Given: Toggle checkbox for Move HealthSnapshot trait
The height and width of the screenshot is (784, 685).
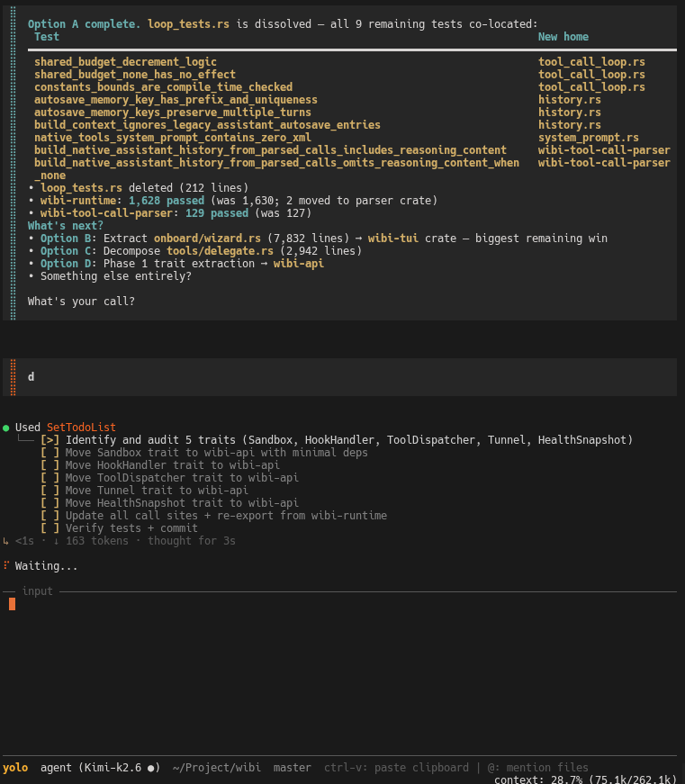Looking at the screenshot, I should coord(50,503).
